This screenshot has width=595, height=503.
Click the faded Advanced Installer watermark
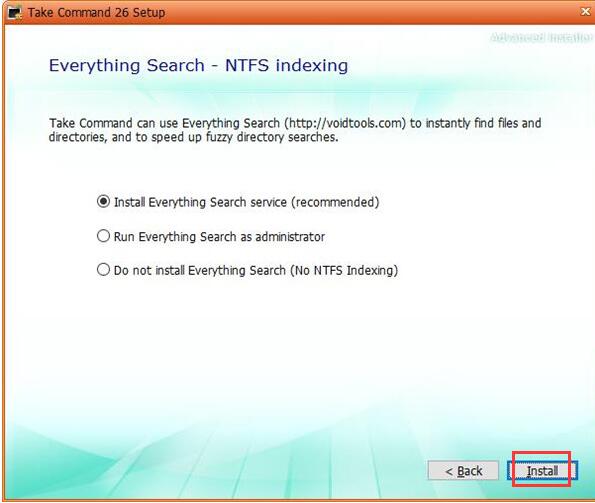(x=541, y=37)
